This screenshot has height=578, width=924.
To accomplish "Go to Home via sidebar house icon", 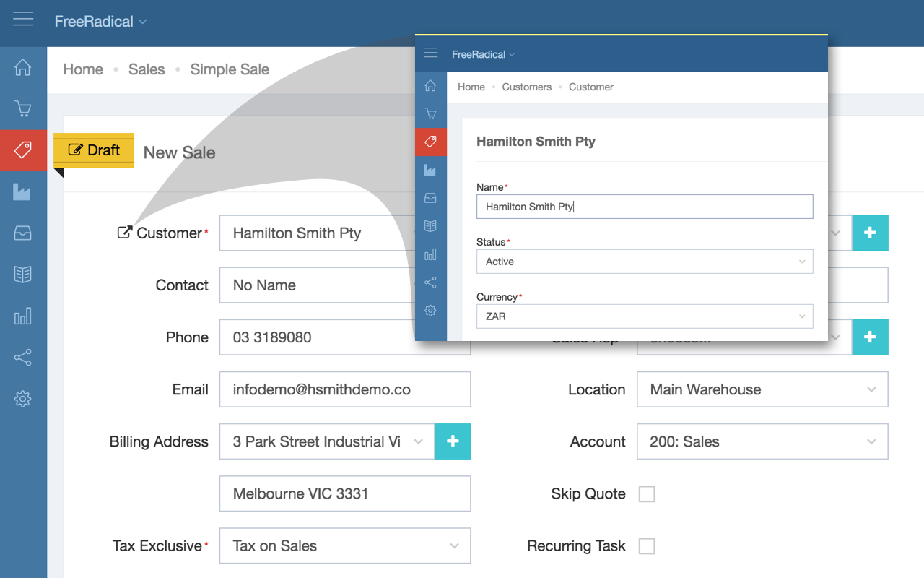I will [x=23, y=67].
